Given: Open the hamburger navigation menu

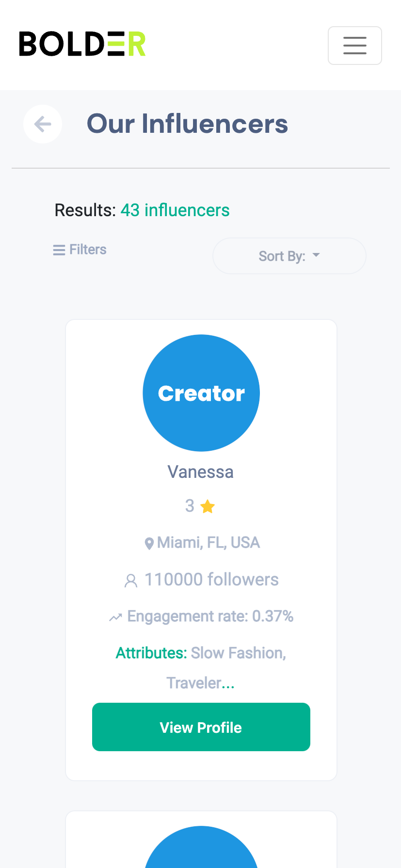Looking at the screenshot, I should click(354, 46).
